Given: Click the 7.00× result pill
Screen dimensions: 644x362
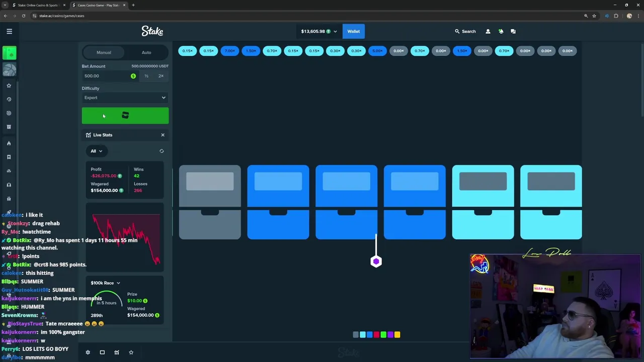Looking at the screenshot, I should [230, 51].
